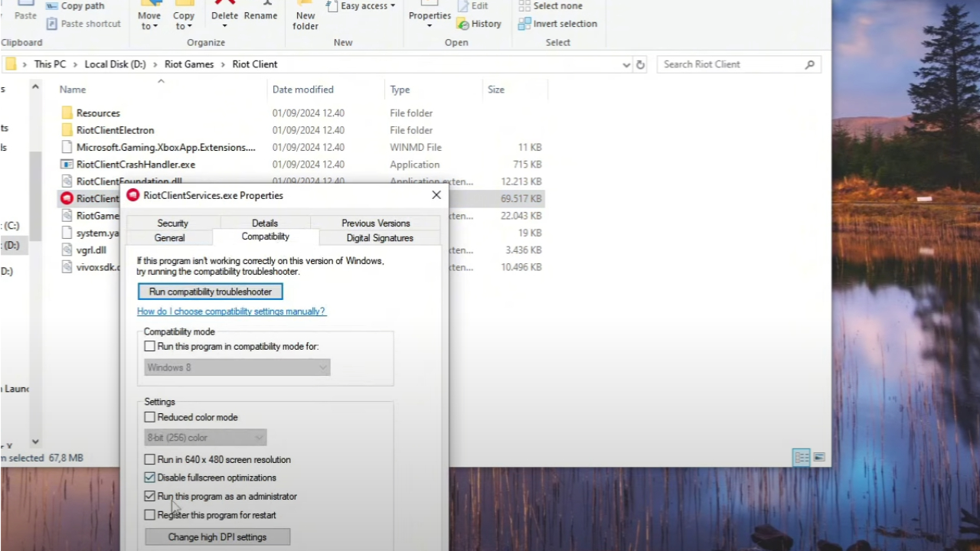Open the Windows 8 compatibility dropdown
The width and height of the screenshot is (980, 551).
(237, 367)
